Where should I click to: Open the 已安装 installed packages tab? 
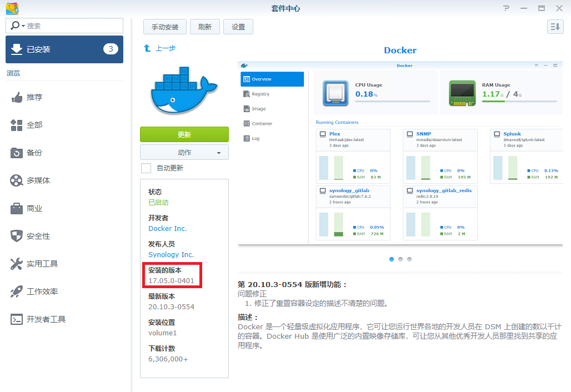[x=64, y=49]
